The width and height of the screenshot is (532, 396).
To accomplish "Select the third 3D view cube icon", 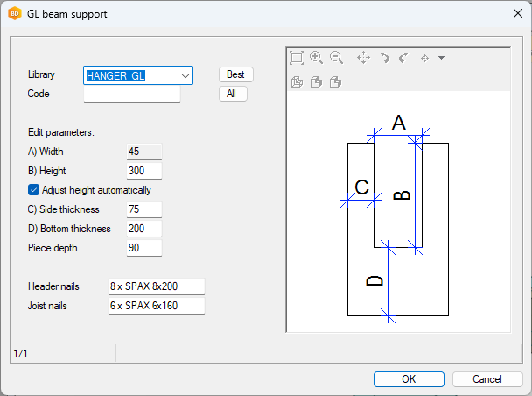I will tap(335, 82).
